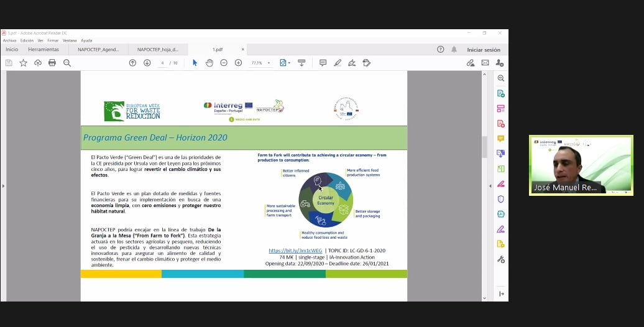
Task: Click the page number input field
Action: pyautogui.click(x=163, y=63)
